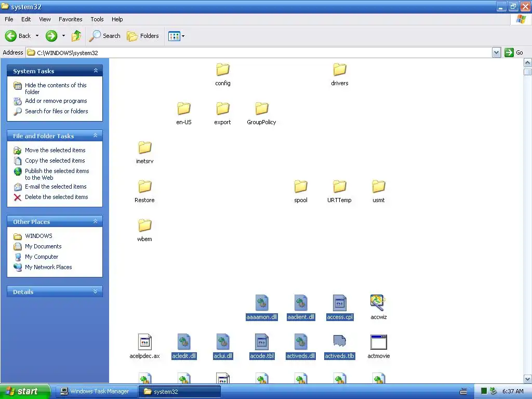
Task: Collapse the Other Places panel
Action: pos(96,221)
